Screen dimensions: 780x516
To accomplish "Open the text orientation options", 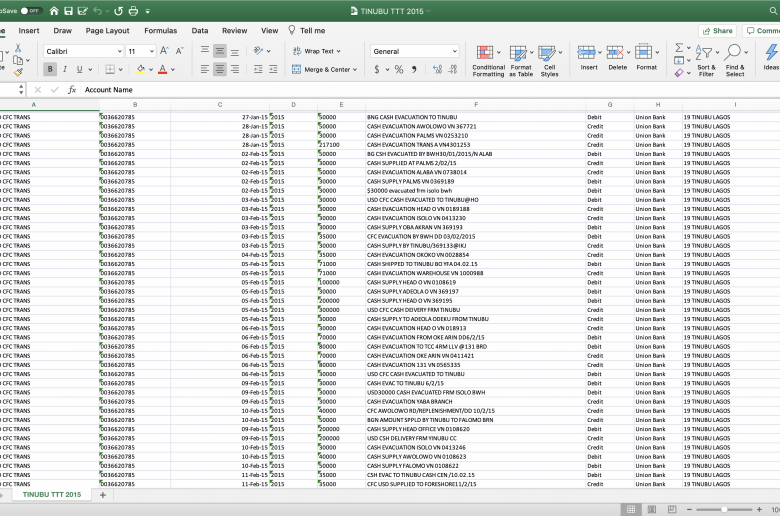I will (262, 51).
